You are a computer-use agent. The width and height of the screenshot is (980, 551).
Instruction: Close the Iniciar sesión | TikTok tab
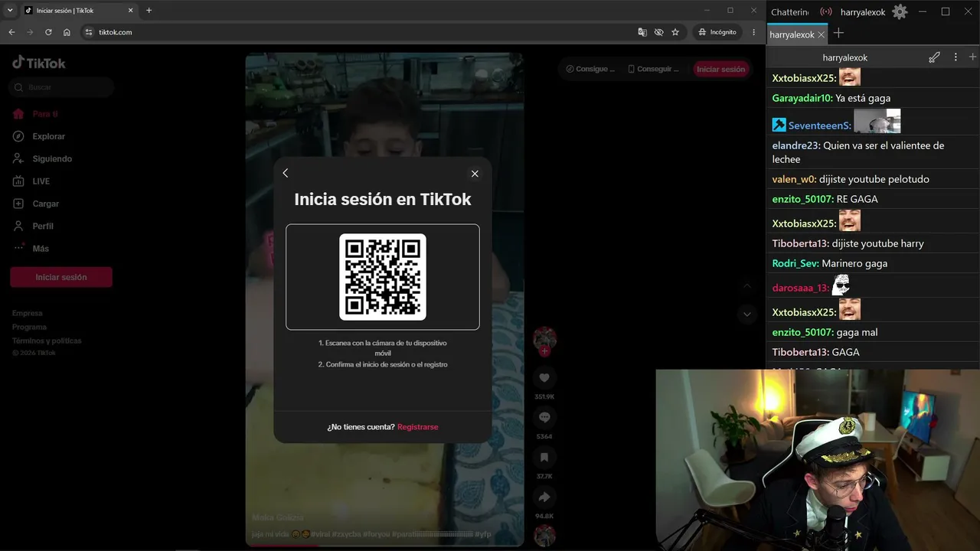pyautogui.click(x=130, y=11)
